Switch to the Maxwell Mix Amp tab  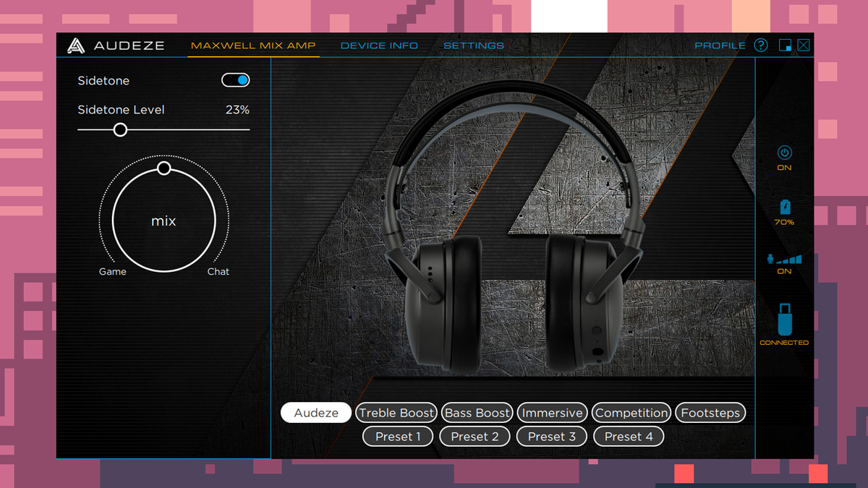click(x=253, y=46)
